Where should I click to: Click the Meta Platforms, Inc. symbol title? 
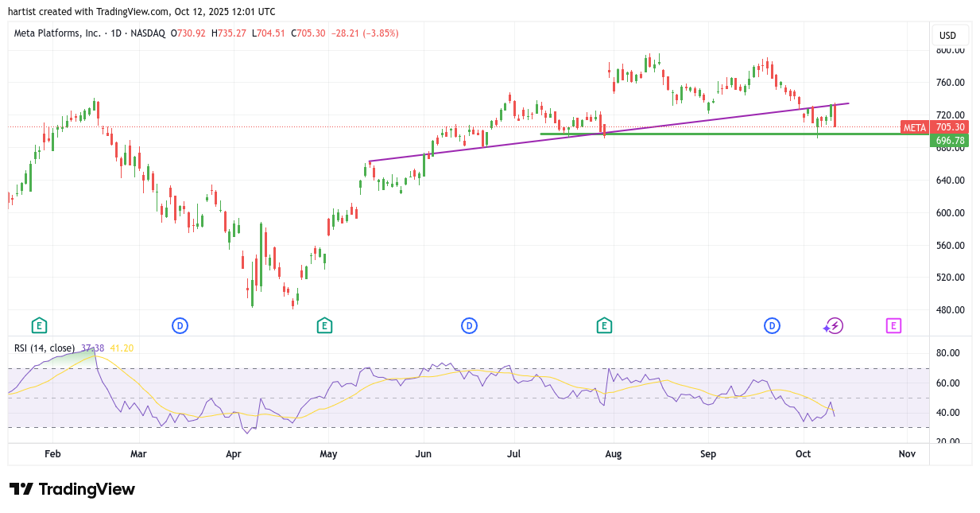(58, 33)
